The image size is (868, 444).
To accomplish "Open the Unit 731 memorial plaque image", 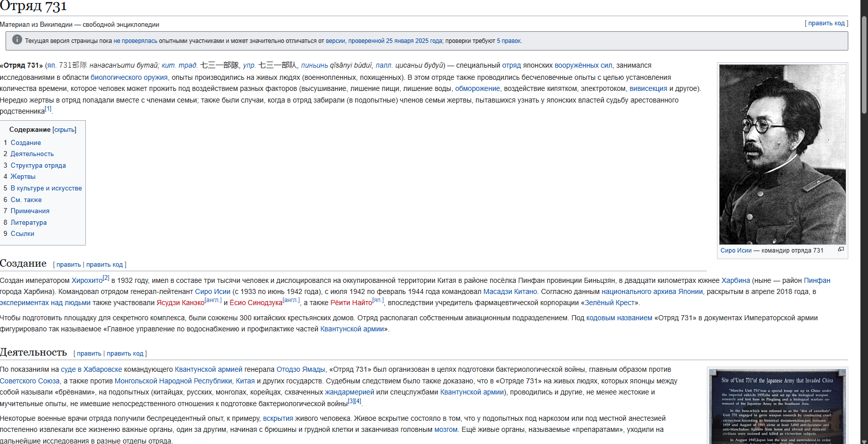I will coord(777,407).
